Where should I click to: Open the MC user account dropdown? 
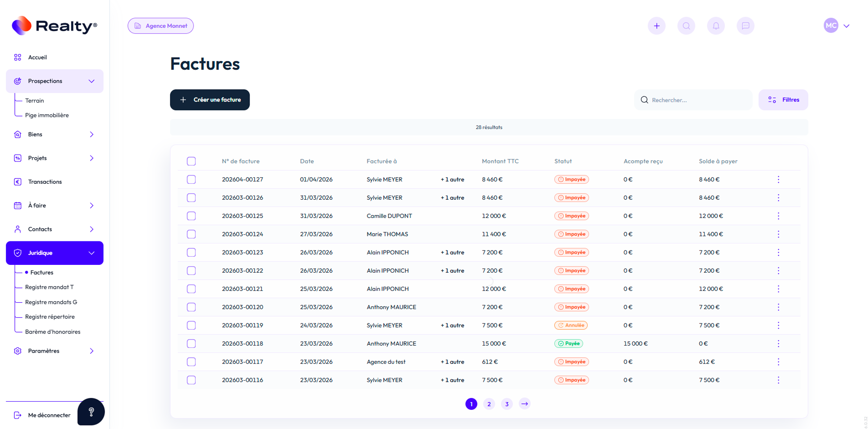click(836, 26)
